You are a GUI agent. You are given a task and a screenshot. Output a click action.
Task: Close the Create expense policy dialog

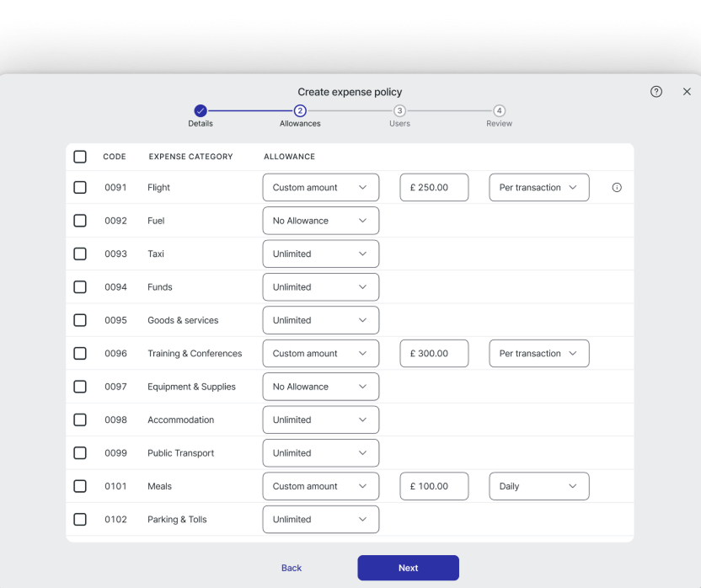(x=687, y=92)
